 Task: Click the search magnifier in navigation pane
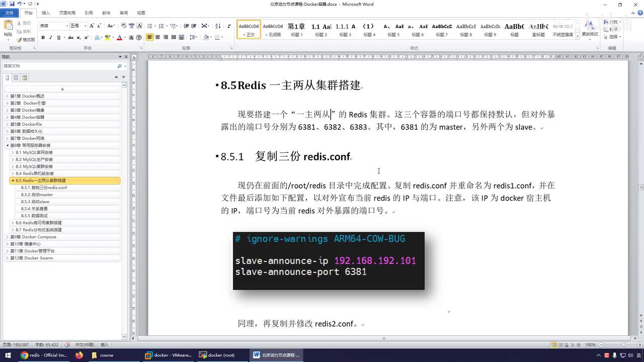120,66
